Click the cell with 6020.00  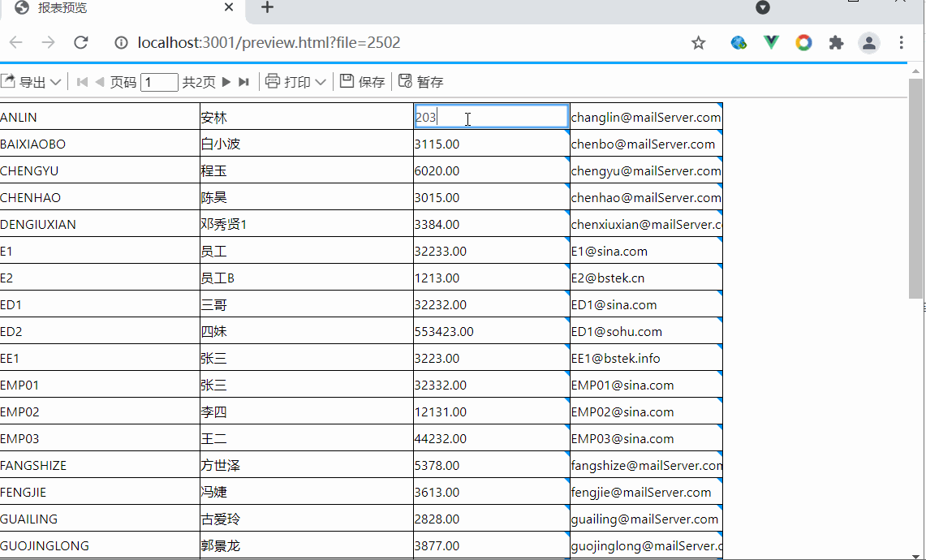click(491, 170)
